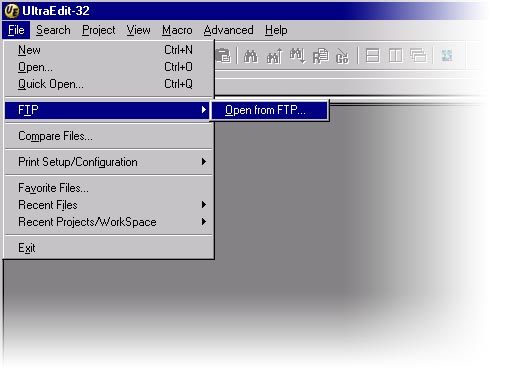The height and width of the screenshot is (382, 520).
Task: Open the Advanced menu
Action: [228, 30]
